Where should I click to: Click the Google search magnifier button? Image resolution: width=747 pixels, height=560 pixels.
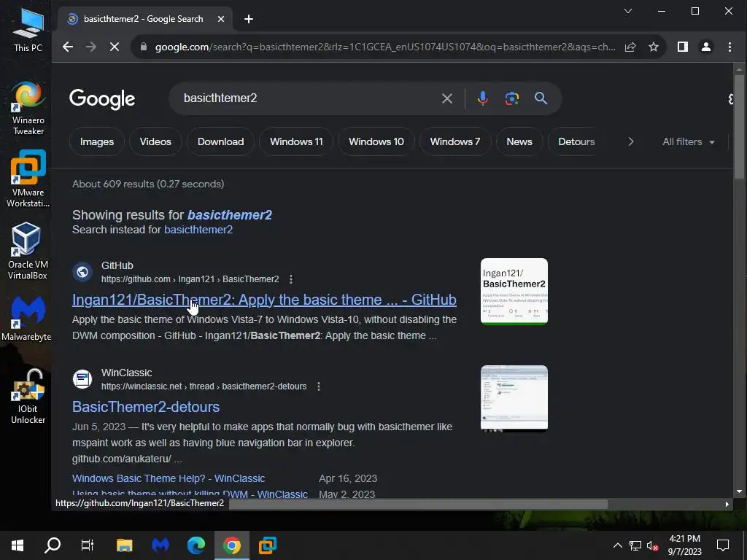click(541, 98)
